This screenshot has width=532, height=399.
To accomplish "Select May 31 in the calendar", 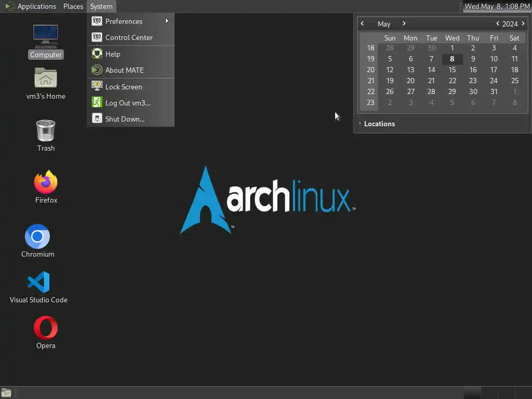I will tap(494, 91).
